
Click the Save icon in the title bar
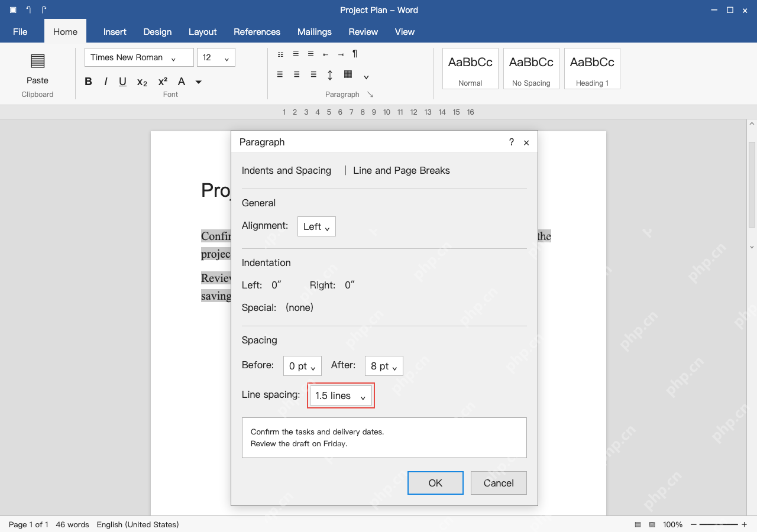[13, 10]
